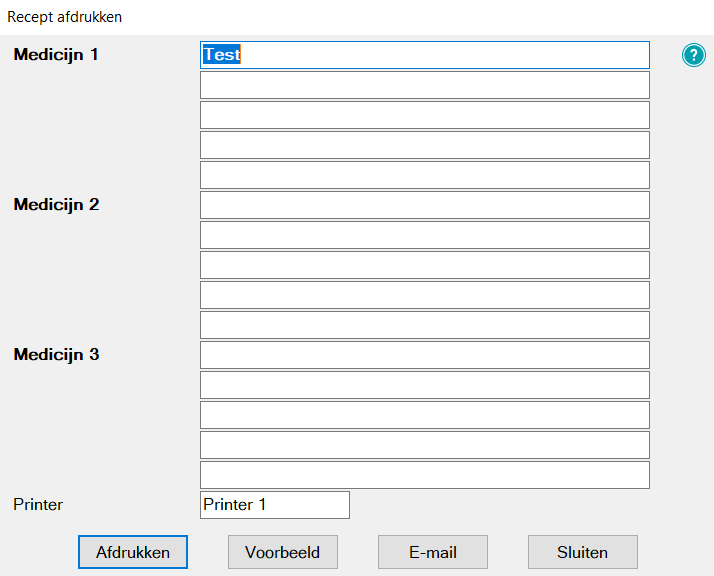Focus the third line under Medicijn 3

425,415
